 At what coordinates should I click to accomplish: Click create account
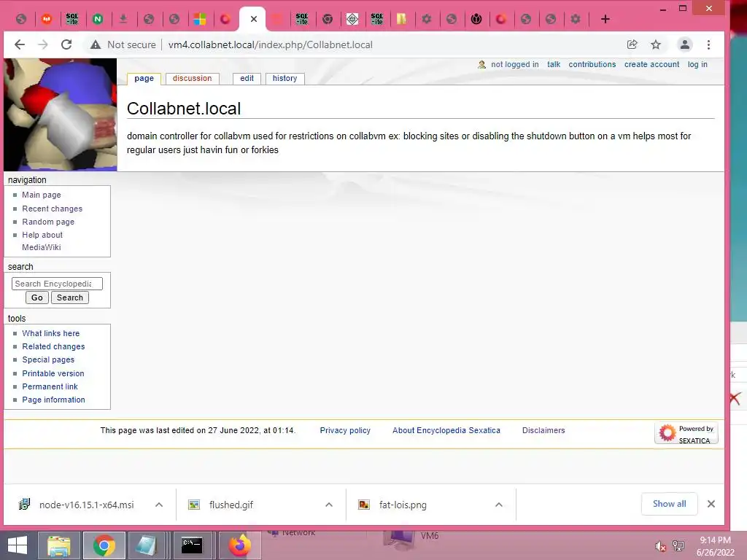click(x=651, y=64)
